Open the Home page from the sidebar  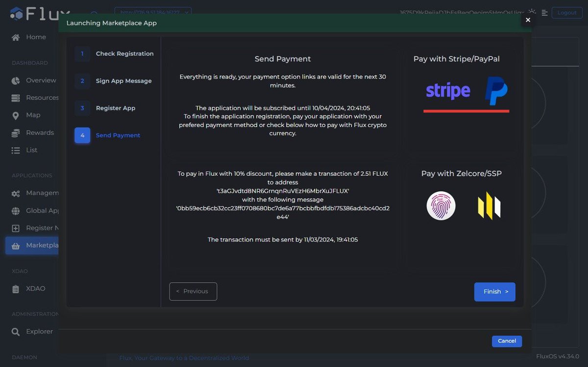[x=29, y=37]
